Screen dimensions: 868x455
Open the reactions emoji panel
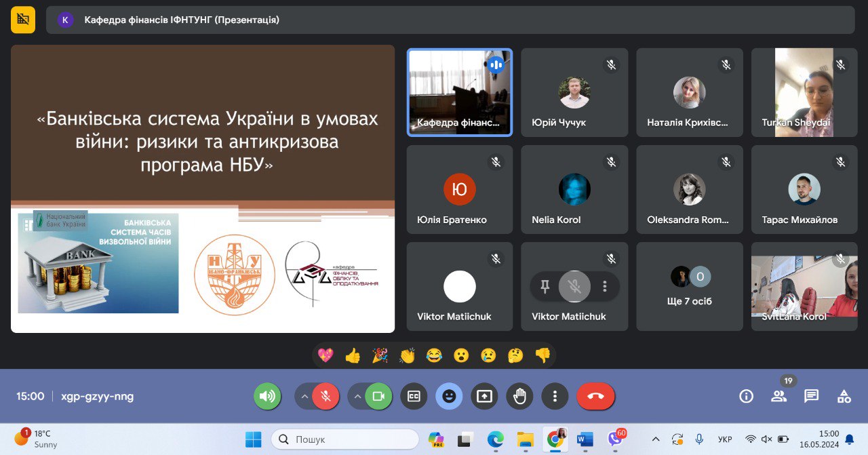[x=449, y=396]
